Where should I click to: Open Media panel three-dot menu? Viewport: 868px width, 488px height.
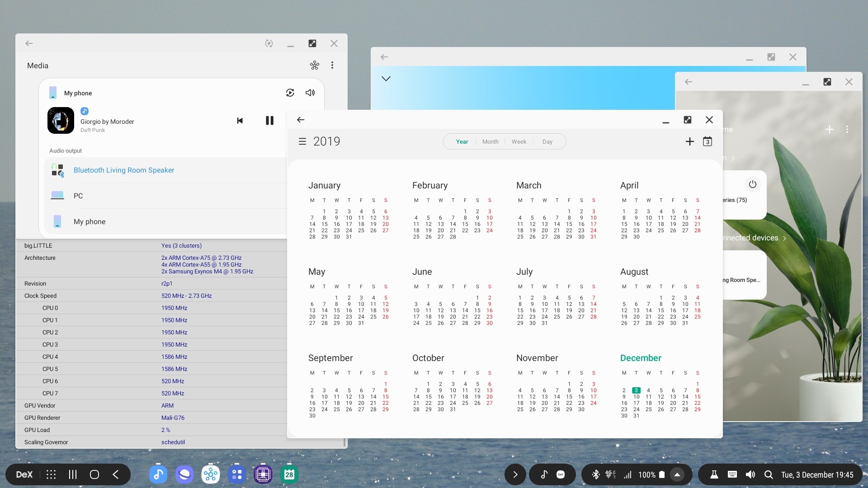coord(332,66)
